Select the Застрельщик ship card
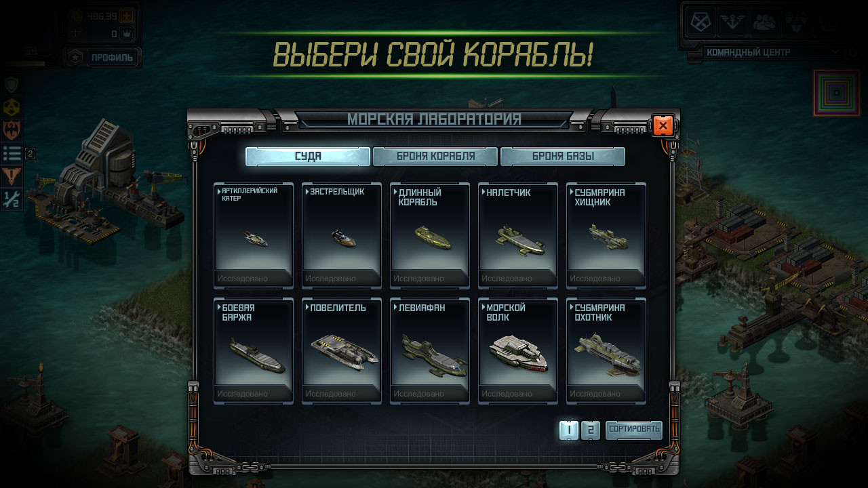Screen dimensions: 868x488 pyautogui.click(x=342, y=235)
